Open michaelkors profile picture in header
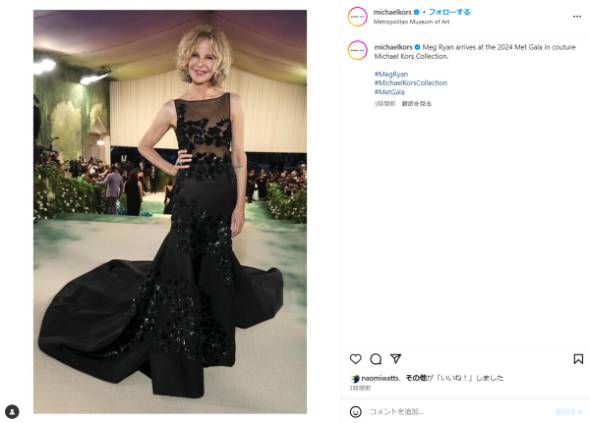Viewport: 590px width, 423px height. 357,17
